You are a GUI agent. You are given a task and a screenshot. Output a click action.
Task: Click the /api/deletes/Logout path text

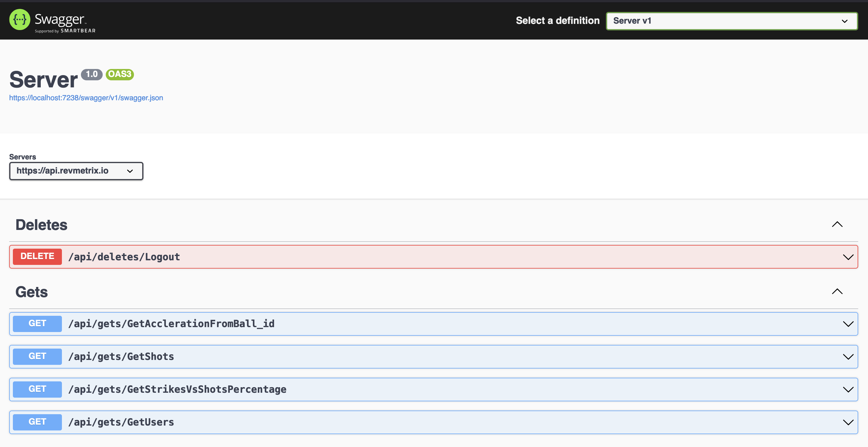[x=124, y=257]
